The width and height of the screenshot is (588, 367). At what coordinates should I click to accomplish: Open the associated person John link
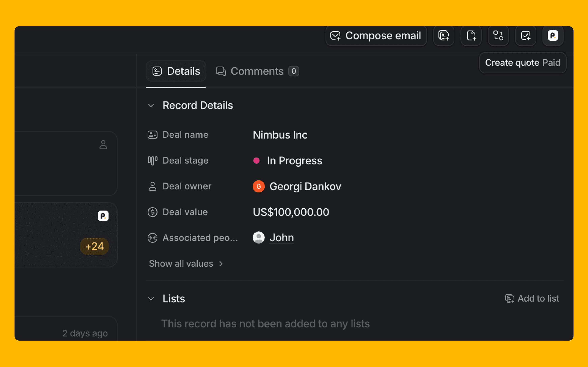[x=282, y=238]
